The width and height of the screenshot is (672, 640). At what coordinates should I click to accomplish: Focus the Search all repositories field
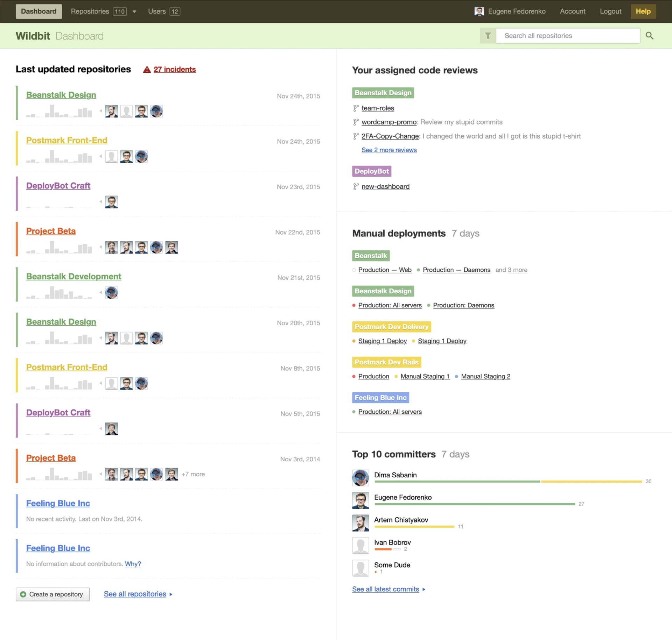click(x=568, y=36)
